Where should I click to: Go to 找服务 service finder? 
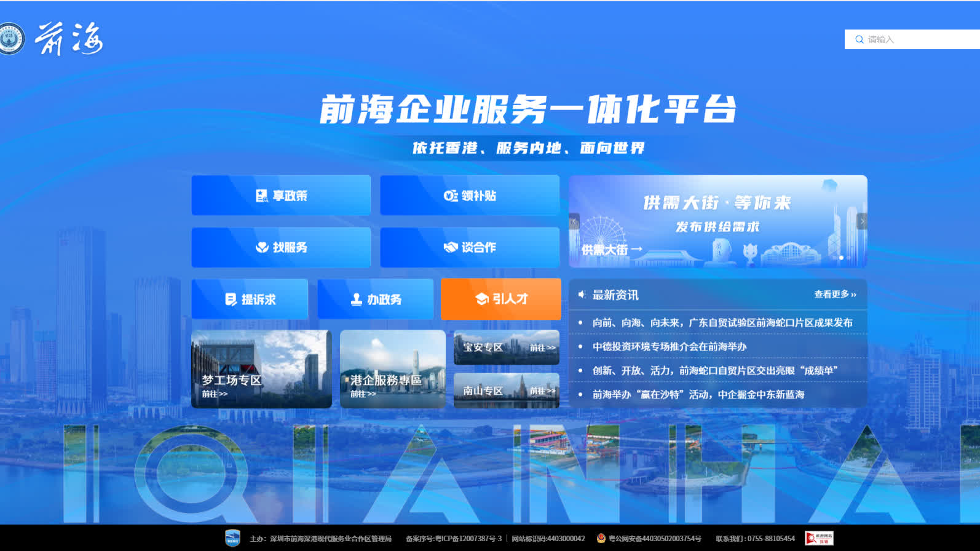tap(281, 247)
